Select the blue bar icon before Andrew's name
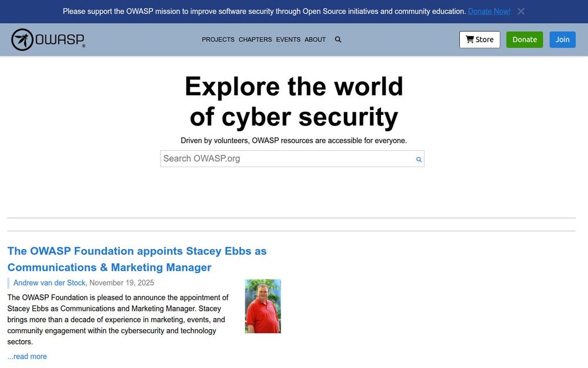The image size is (588, 368). click(x=9, y=283)
